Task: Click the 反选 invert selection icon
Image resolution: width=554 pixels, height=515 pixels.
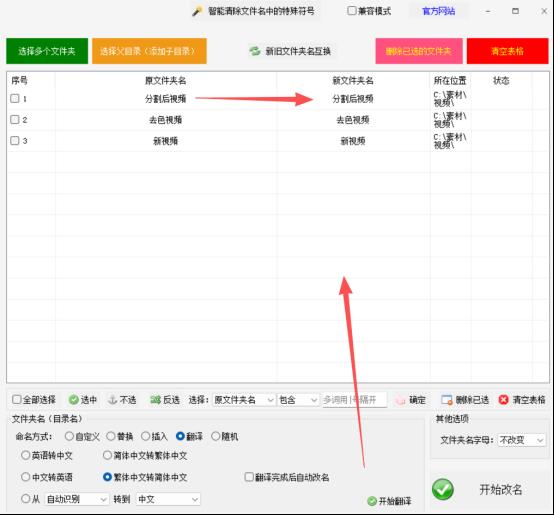Action: (x=155, y=400)
